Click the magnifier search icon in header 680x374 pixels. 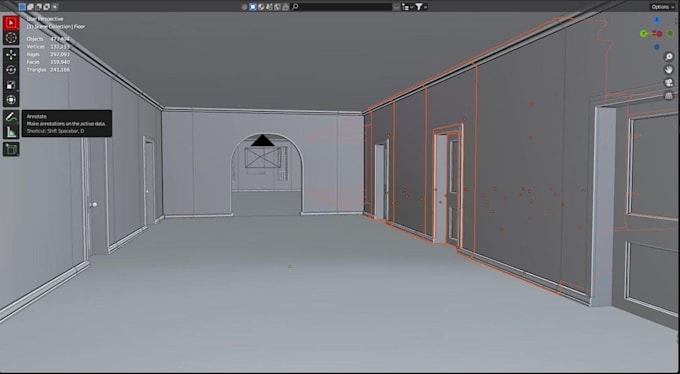pyautogui.click(x=295, y=7)
